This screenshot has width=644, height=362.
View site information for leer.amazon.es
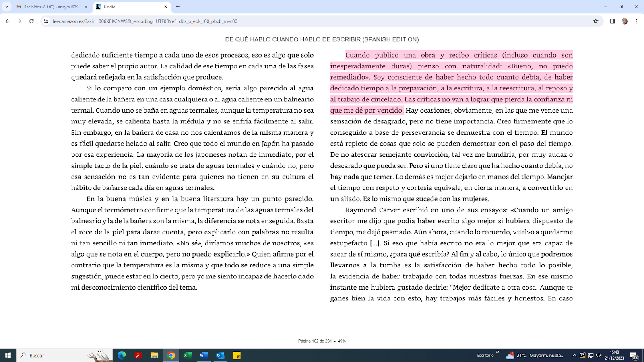click(46, 21)
